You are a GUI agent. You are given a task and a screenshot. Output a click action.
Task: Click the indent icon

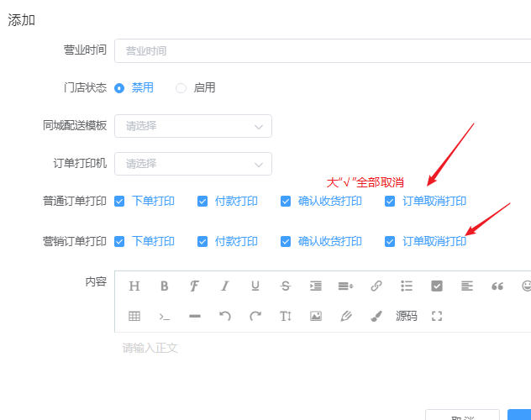(316, 286)
